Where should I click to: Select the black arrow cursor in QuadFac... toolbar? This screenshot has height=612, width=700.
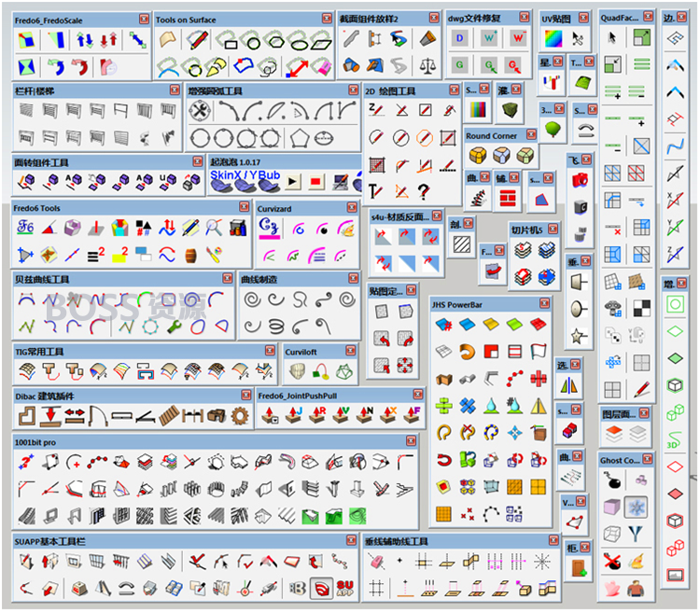(612, 37)
